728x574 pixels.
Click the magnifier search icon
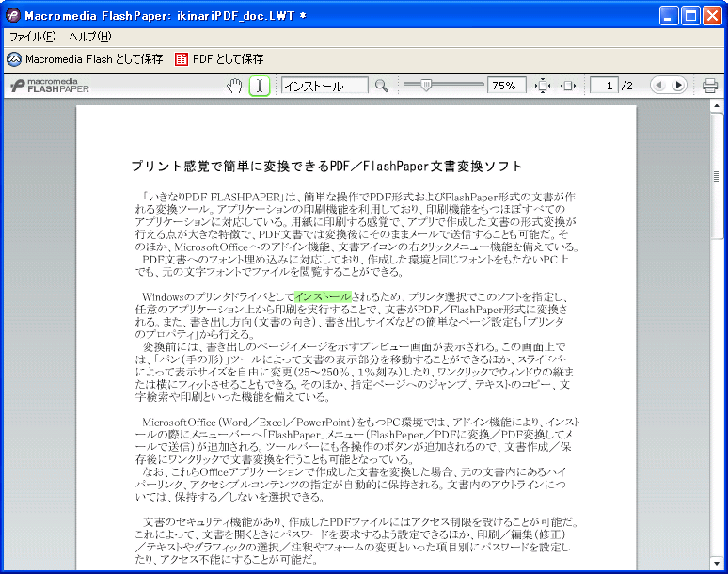382,86
